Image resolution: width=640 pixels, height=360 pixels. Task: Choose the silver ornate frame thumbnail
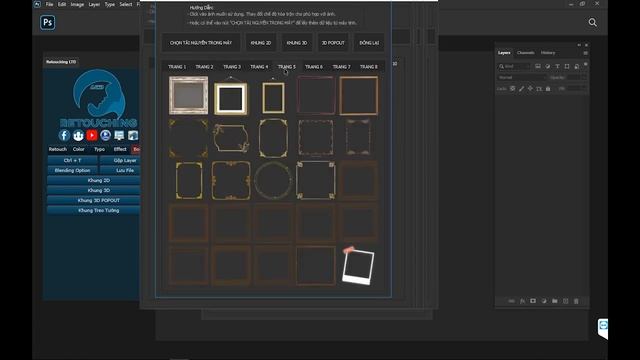(189, 96)
